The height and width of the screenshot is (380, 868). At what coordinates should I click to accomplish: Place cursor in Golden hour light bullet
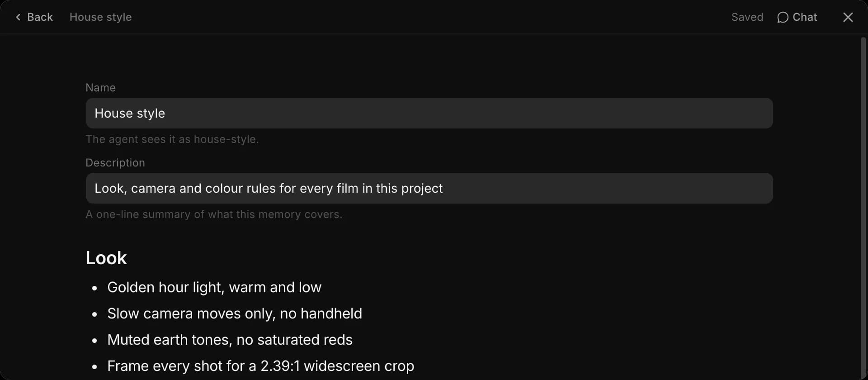(x=214, y=287)
